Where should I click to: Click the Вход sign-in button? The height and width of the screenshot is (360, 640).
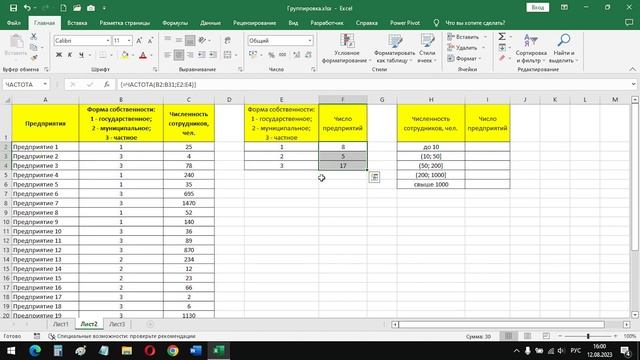pyautogui.click(x=537, y=8)
